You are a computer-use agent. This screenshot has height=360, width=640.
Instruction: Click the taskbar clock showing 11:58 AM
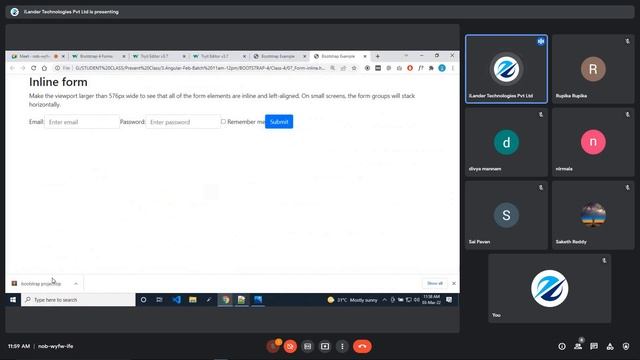(431, 300)
